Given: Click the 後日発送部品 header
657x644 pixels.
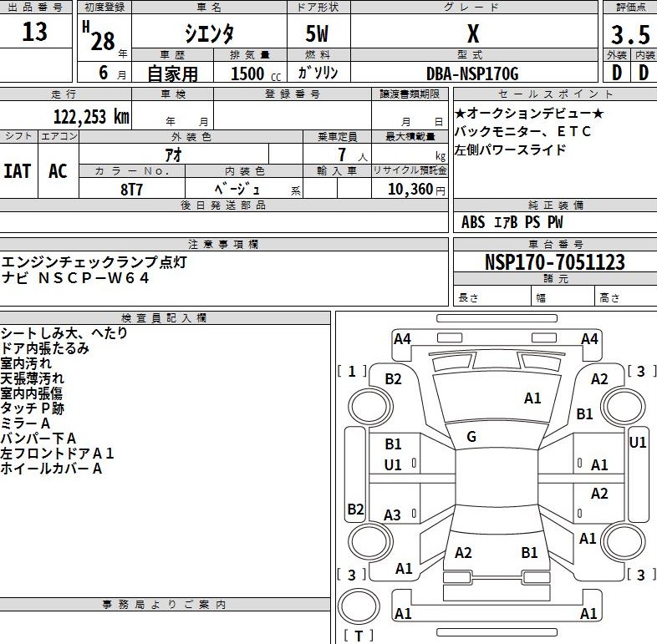Looking at the screenshot, I should [x=223, y=205].
